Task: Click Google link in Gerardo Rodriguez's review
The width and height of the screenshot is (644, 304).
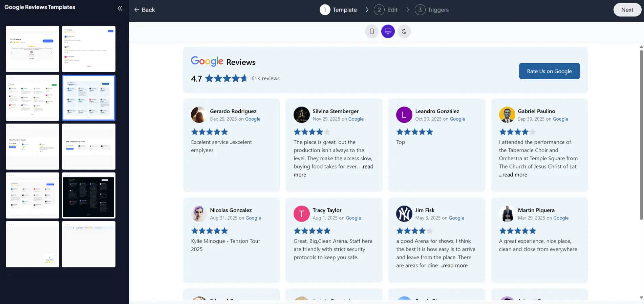Action: tap(253, 119)
